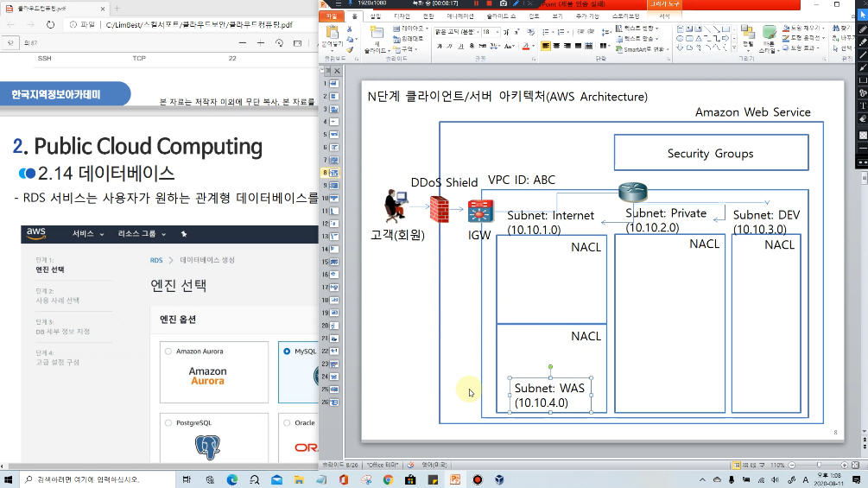
Task: Center align text in paragraph group
Action: pyautogui.click(x=556, y=46)
